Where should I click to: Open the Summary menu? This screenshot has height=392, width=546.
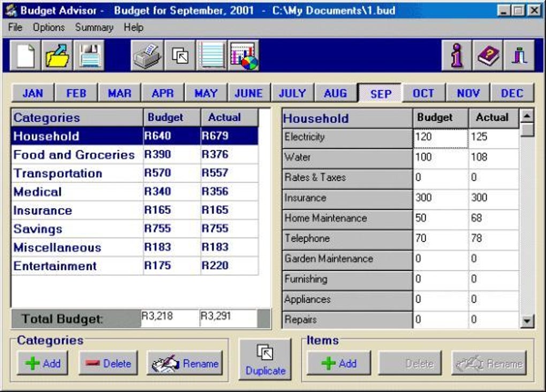tap(94, 27)
